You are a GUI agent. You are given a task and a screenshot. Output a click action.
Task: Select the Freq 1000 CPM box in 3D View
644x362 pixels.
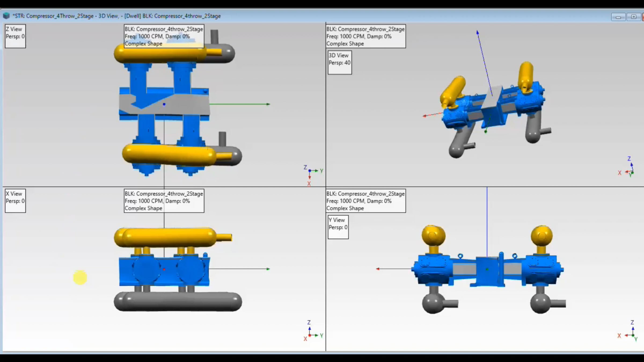pyautogui.click(x=365, y=36)
